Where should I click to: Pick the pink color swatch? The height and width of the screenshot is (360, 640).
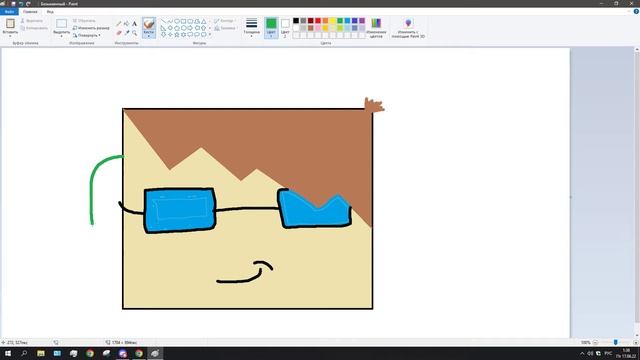pyautogui.click(x=318, y=28)
